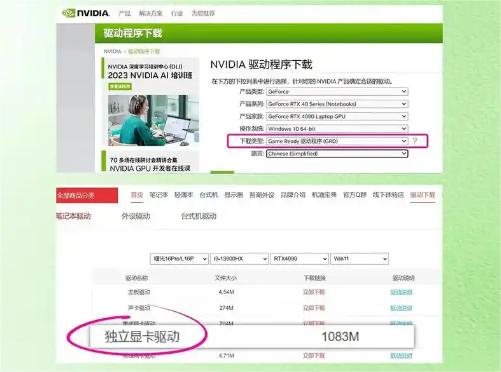Click the 驱动名称 column header
501x372 pixels.
click(137, 278)
